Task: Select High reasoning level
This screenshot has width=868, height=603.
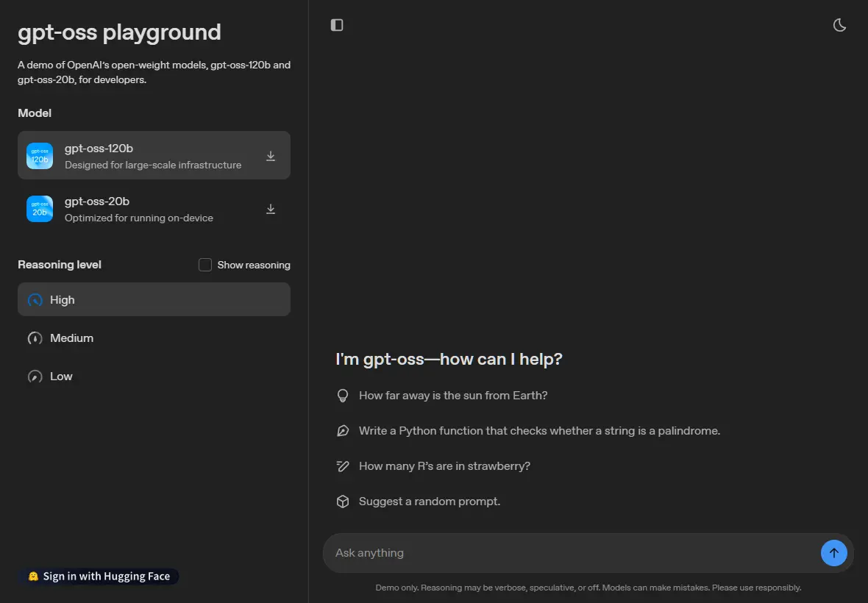Action: point(154,299)
